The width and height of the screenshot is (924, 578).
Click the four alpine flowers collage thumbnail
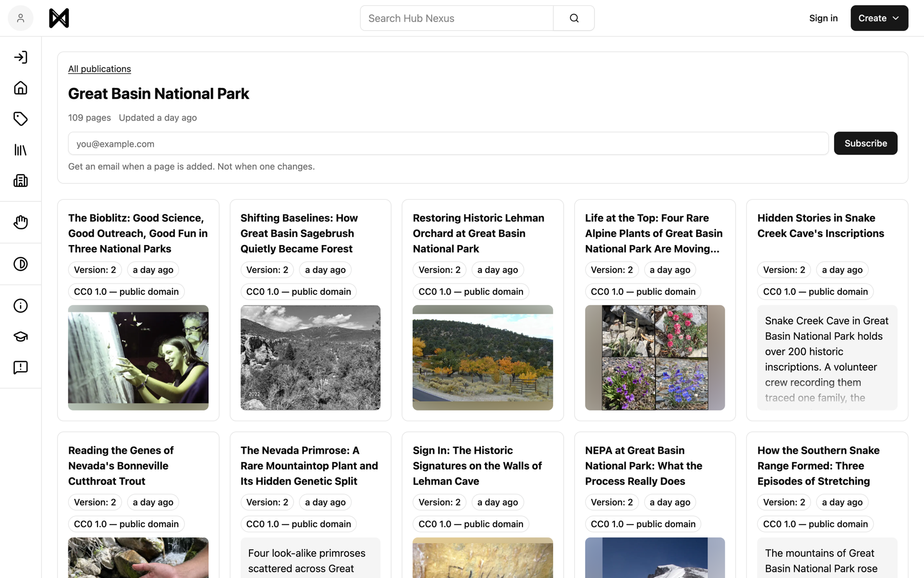tap(655, 358)
